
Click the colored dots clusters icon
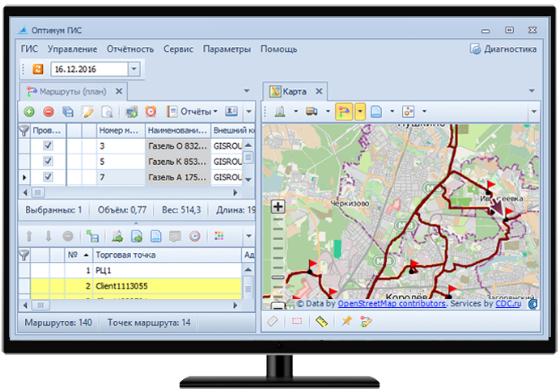(408, 112)
